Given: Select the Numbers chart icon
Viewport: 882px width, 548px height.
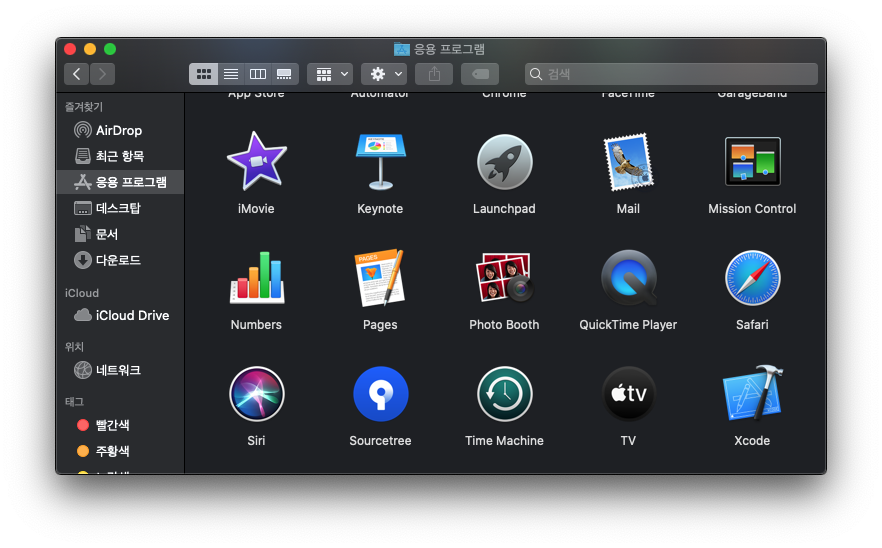Looking at the screenshot, I should point(256,278).
